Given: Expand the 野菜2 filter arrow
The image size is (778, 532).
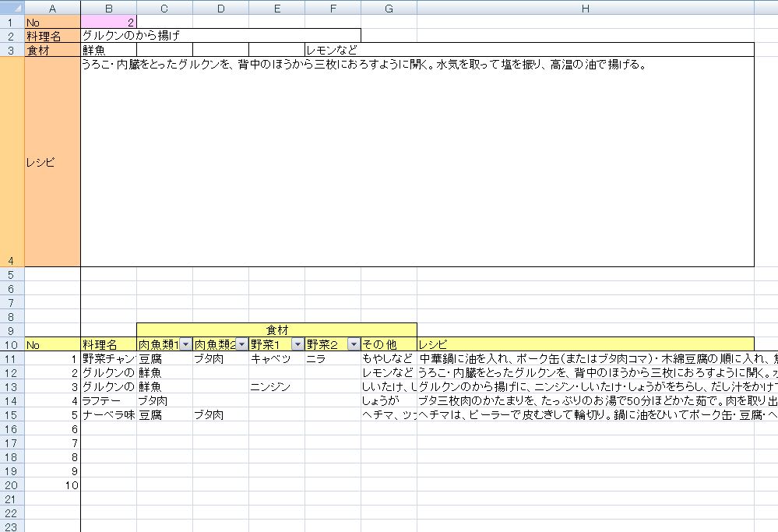Looking at the screenshot, I should point(354,344).
